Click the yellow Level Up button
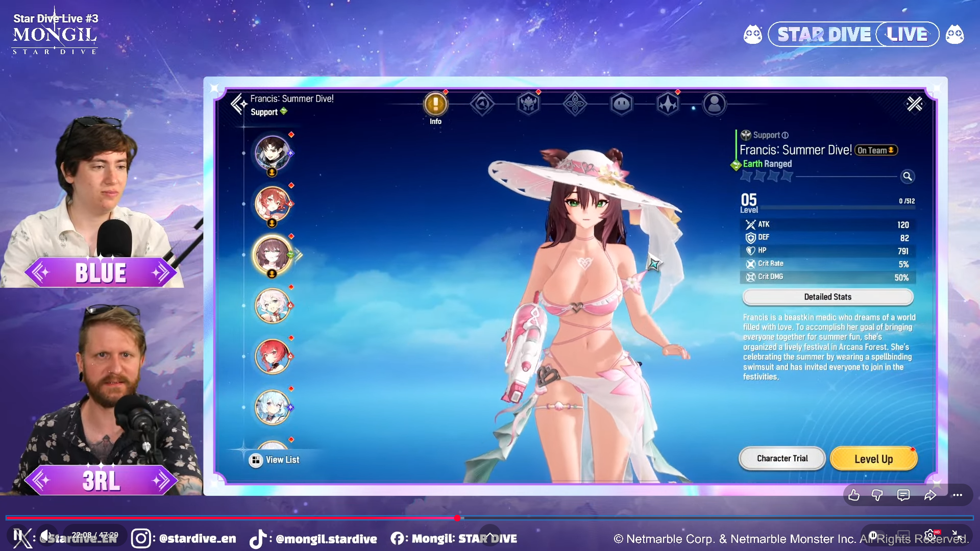 (873, 459)
